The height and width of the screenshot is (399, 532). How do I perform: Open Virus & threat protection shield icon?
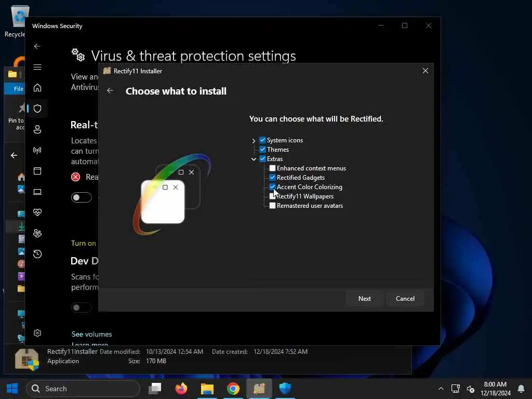37,109
